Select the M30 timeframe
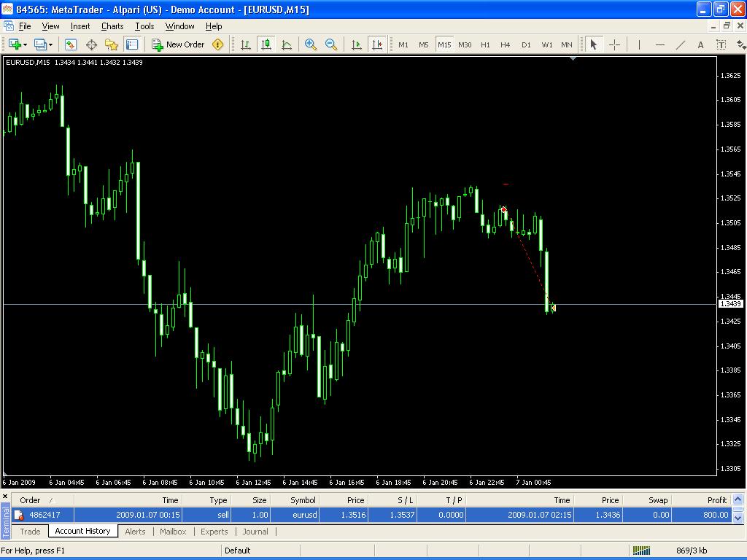Image resolution: width=747 pixels, height=560 pixels. (465, 44)
